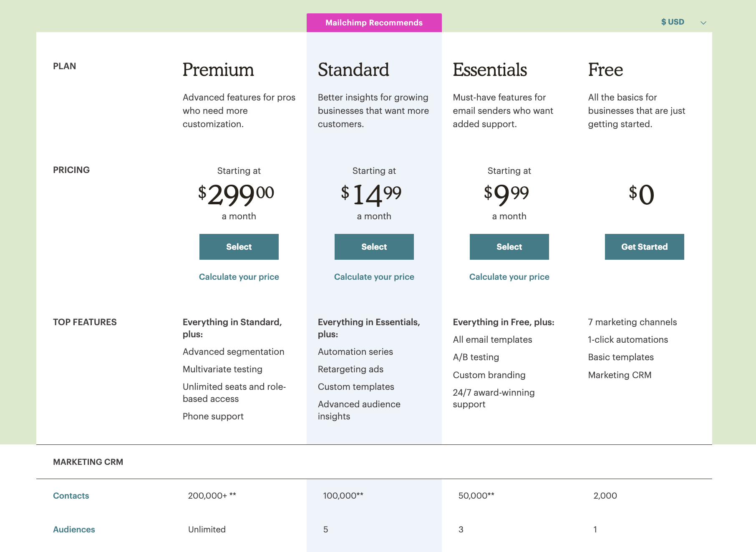The image size is (756, 552).
Task: Select the Premium plan heading
Action: (218, 70)
